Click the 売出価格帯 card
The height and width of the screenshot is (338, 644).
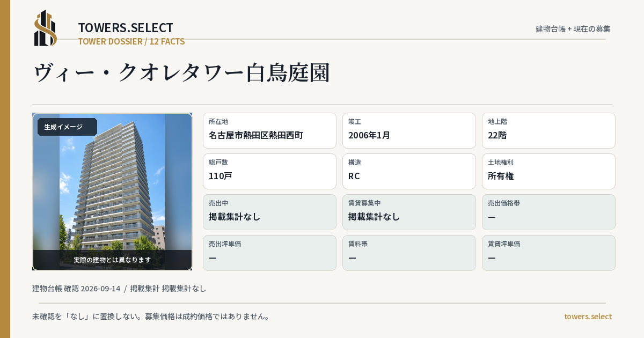point(548,212)
